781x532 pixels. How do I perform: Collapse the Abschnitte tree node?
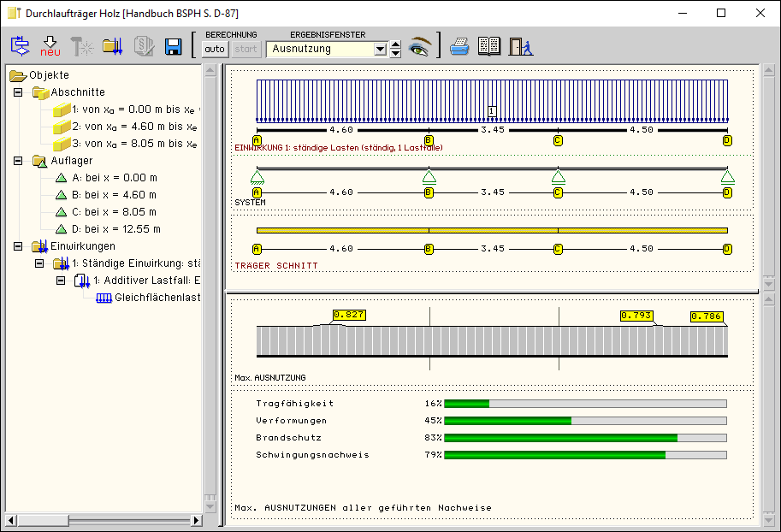[19, 92]
